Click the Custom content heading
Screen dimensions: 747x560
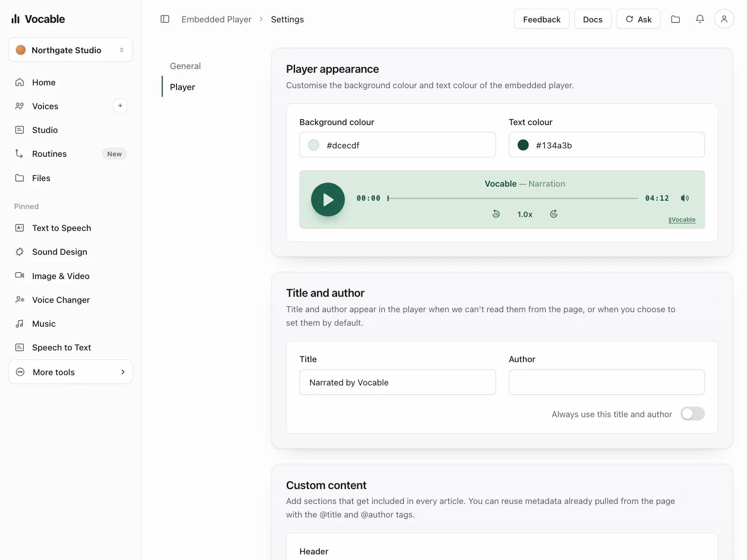(326, 485)
